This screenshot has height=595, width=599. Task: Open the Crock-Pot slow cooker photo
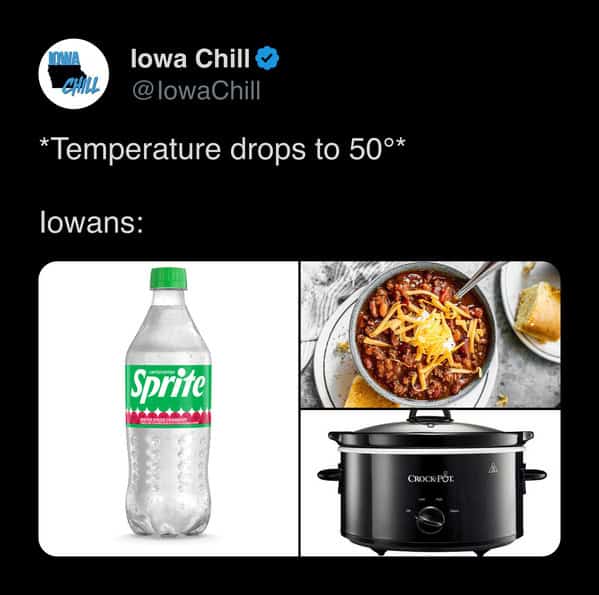pyautogui.click(x=431, y=483)
